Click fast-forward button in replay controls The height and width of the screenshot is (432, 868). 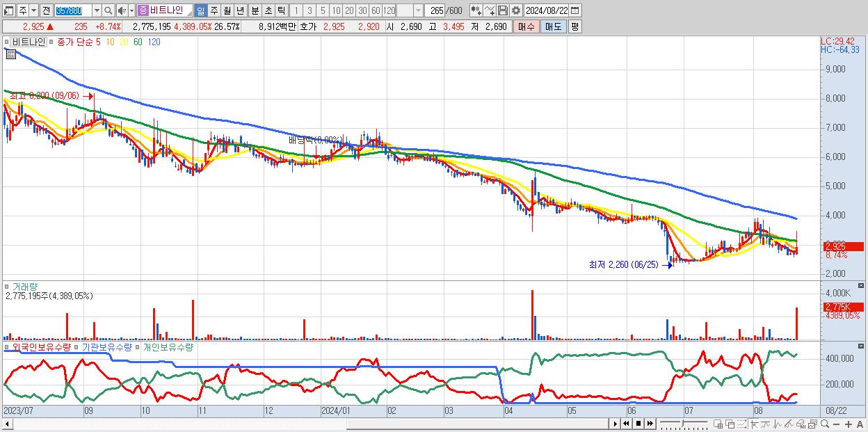[x=650, y=424]
